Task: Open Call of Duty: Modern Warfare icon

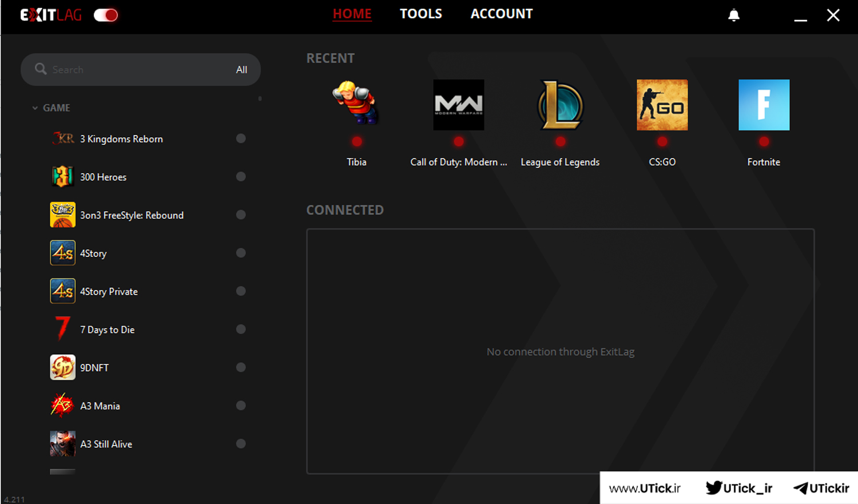Action: pos(459,105)
